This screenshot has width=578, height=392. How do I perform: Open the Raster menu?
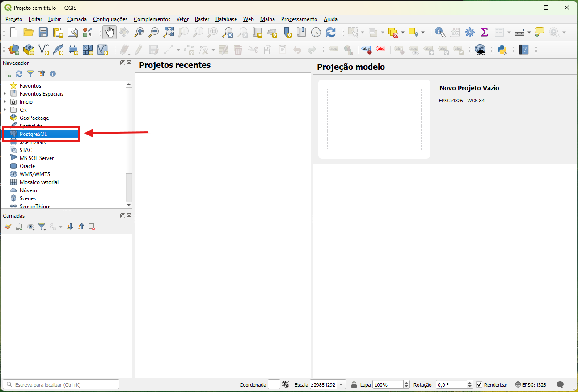point(202,19)
